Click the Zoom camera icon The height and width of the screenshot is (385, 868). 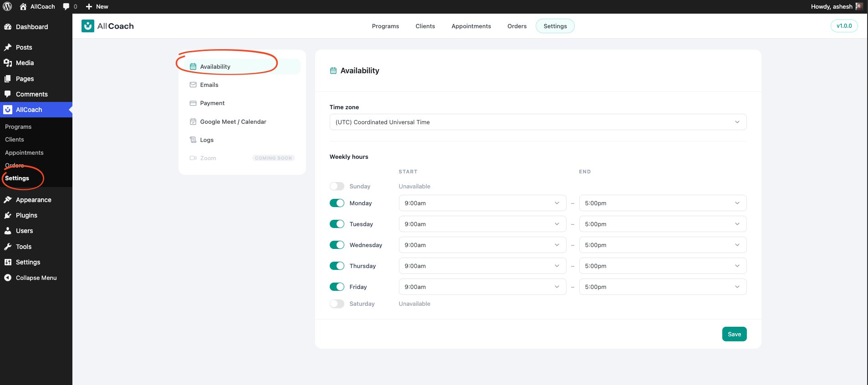tap(193, 158)
